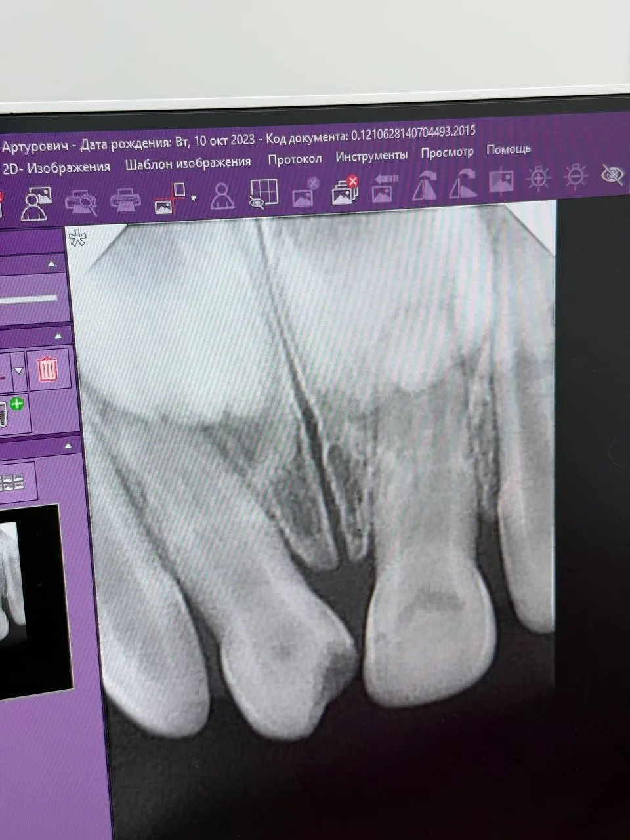Click the mirror/flip image icon

point(501,181)
